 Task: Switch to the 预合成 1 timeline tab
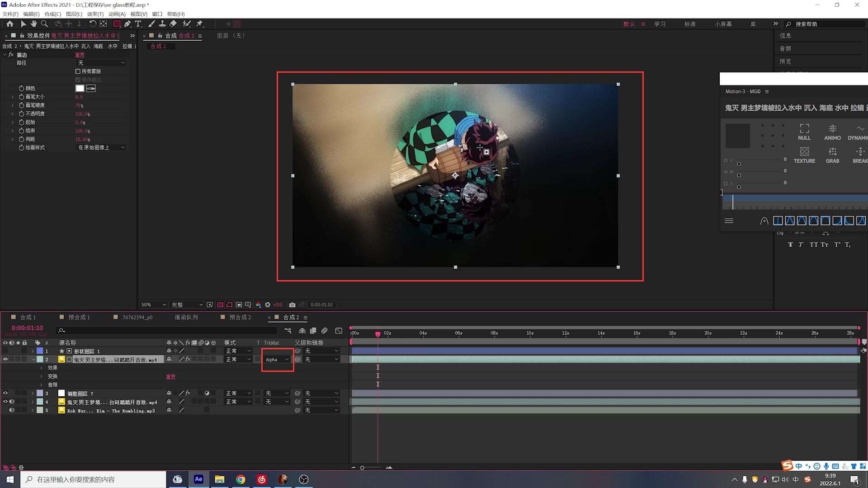tap(79, 318)
